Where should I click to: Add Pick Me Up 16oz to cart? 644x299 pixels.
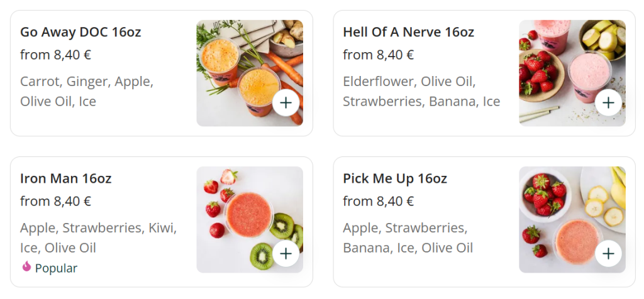(x=608, y=253)
